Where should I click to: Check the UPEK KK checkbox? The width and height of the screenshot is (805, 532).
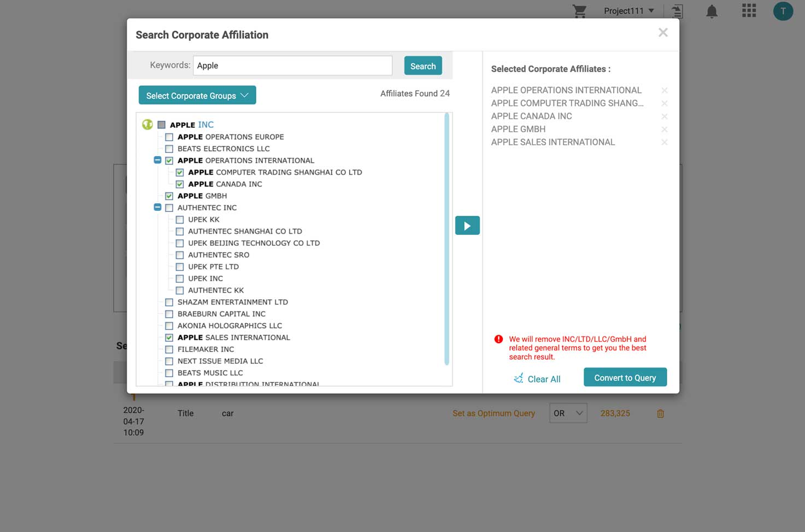tap(179, 220)
